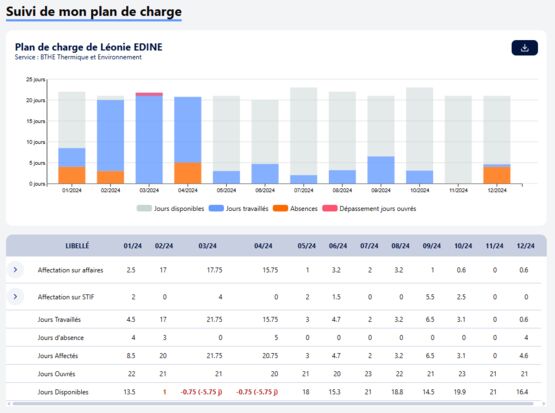Click the pink Dépassement legend swatch

(x=330, y=208)
